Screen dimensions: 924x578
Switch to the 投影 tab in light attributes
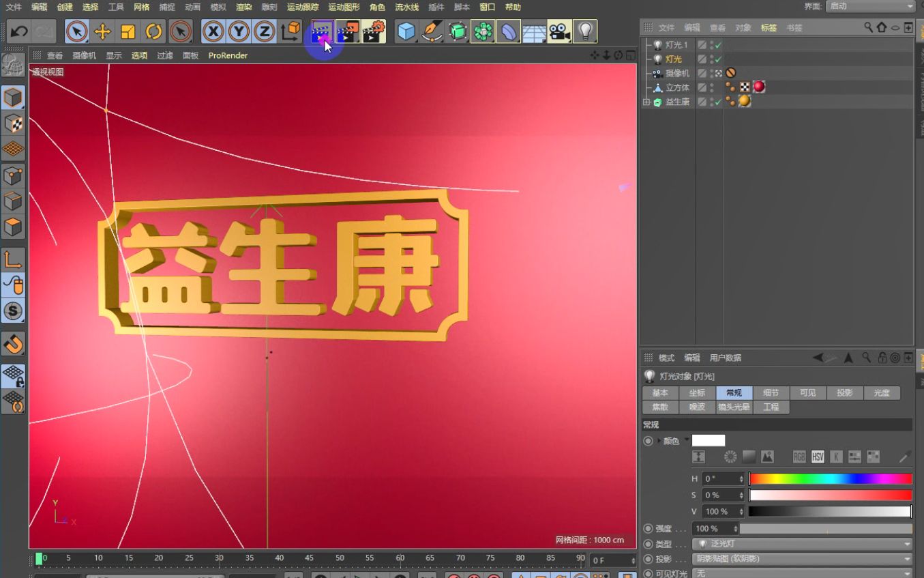845,392
